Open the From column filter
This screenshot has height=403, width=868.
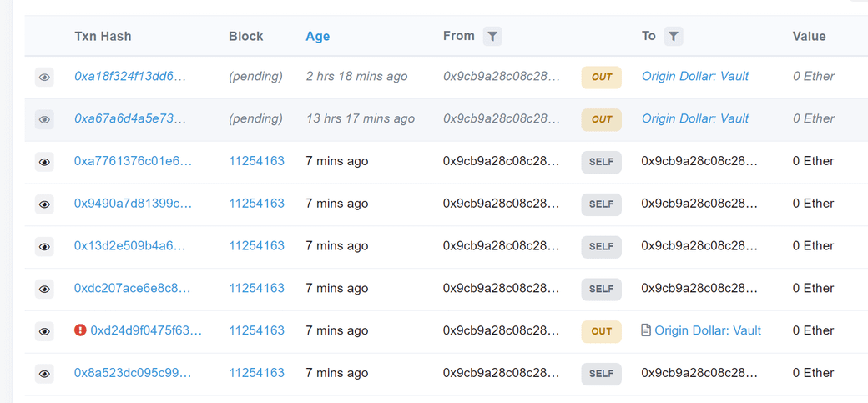point(492,36)
